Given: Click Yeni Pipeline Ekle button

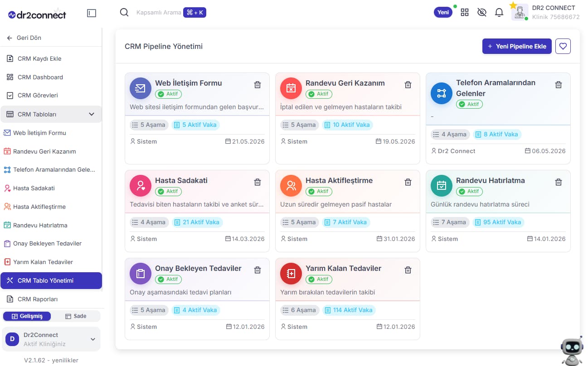Looking at the screenshot, I should click(517, 46).
